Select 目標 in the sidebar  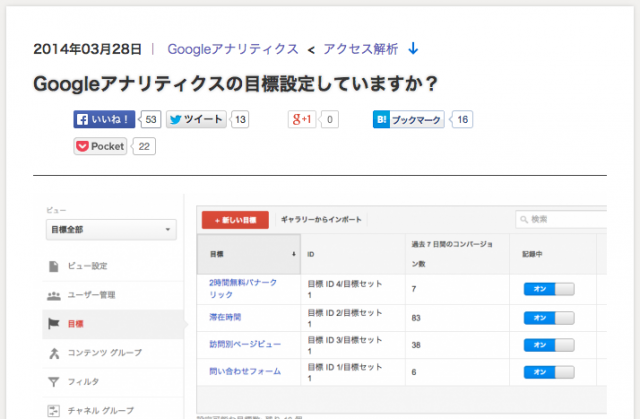76,324
